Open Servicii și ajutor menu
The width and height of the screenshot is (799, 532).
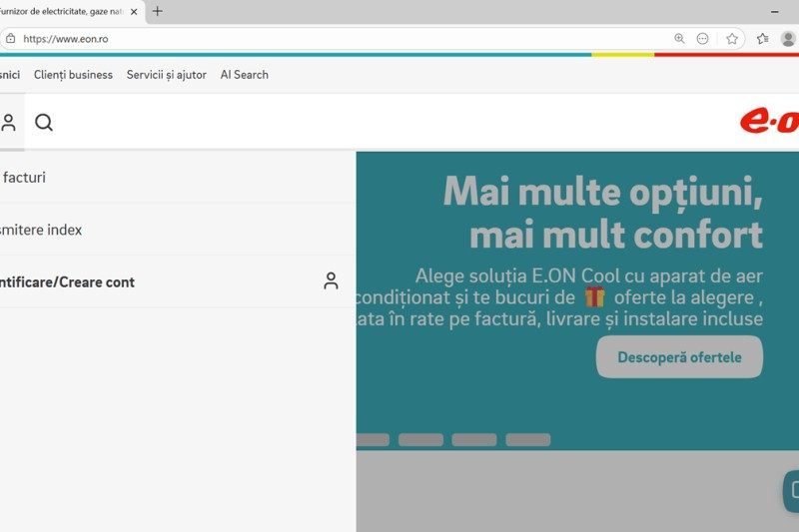pos(166,75)
